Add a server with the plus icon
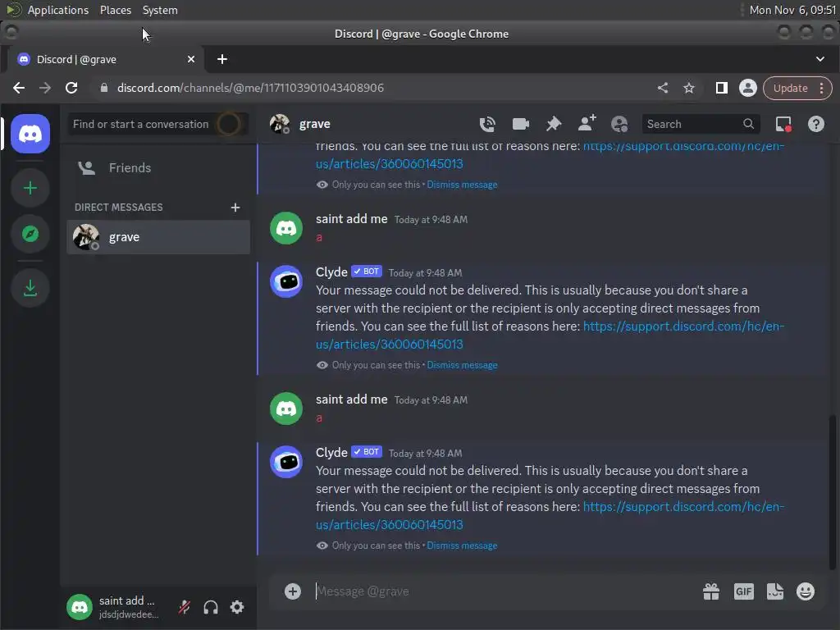The width and height of the screenshot is (840, 630). tap(30, 188)
